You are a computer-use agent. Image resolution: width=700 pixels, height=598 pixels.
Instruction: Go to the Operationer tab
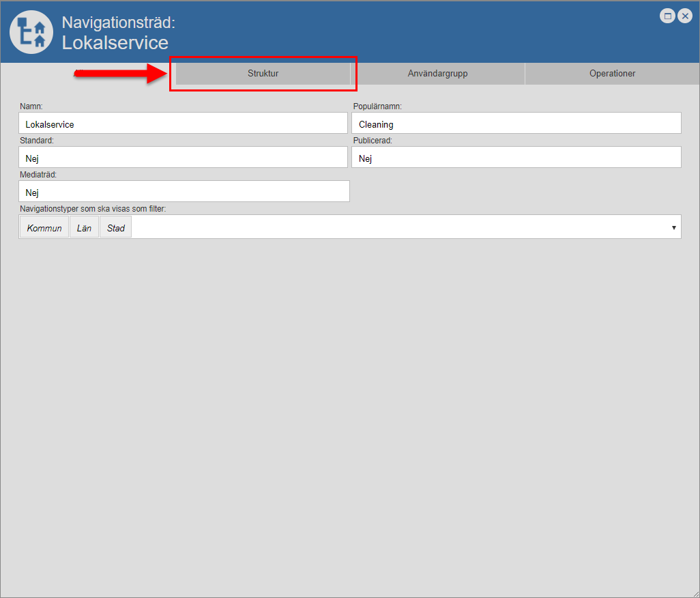[612, 74]
